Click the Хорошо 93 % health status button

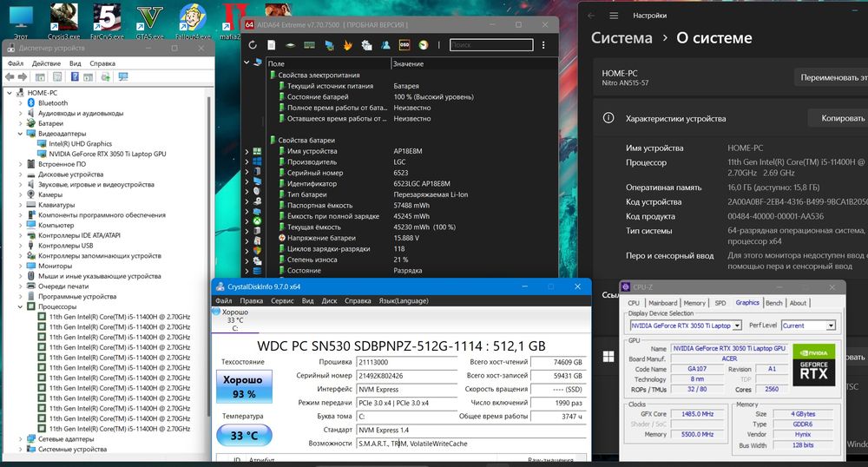(x=244, y=387)
